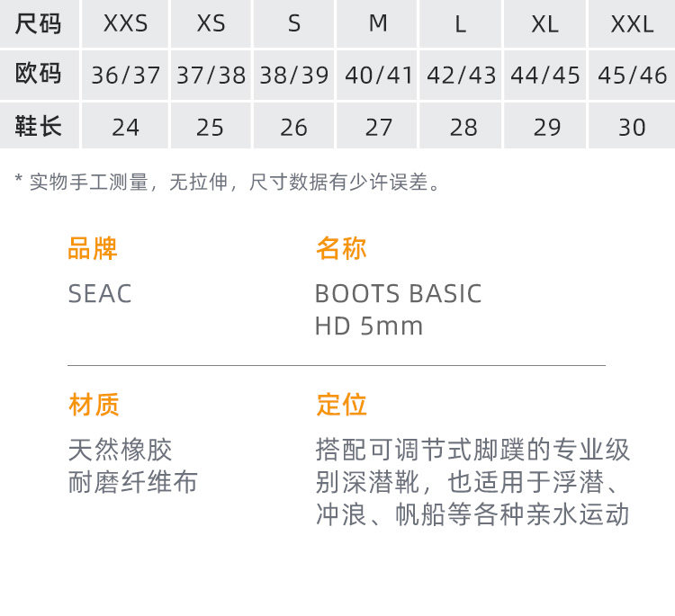This screenshot has width=675, height=616.
Task: Click the orange 定位 heading
Action: pyautogui.click(x=341, y=405)
